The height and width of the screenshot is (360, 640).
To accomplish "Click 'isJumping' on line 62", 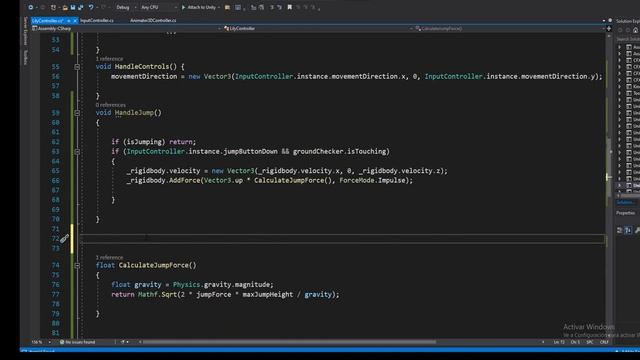I will point(144,142).
